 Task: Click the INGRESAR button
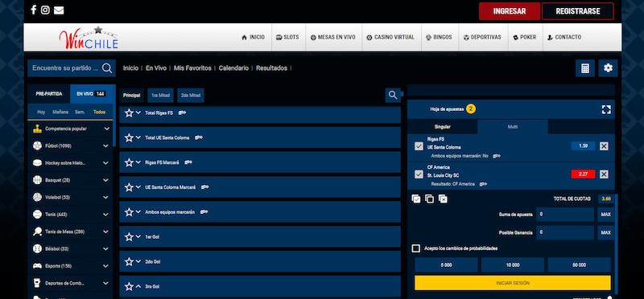coord(510,11)
